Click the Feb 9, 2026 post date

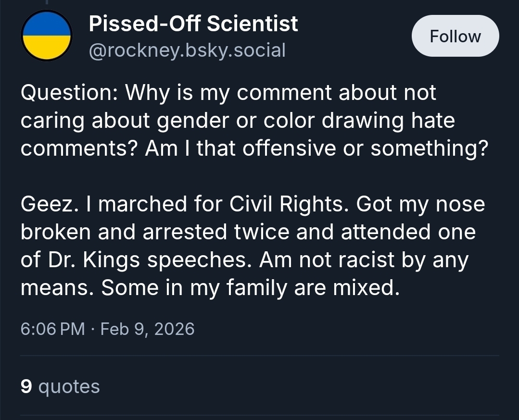click(x=147, y=329)
